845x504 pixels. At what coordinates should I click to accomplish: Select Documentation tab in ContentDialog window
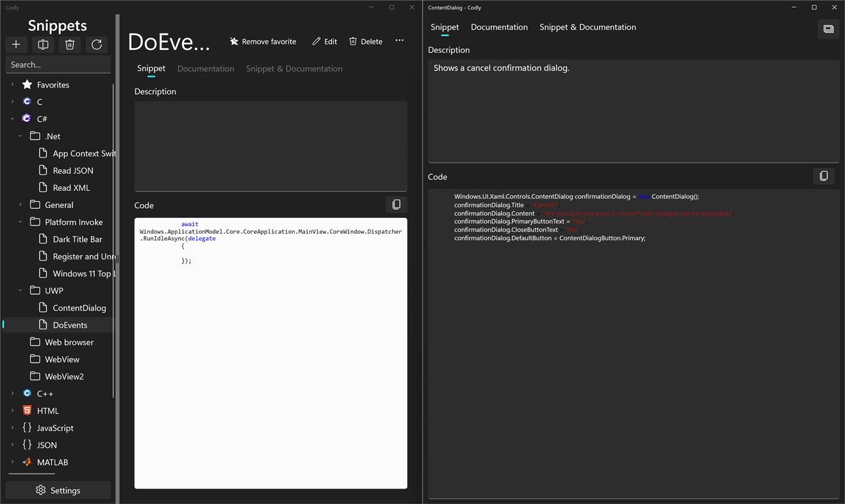coord(499,27)
